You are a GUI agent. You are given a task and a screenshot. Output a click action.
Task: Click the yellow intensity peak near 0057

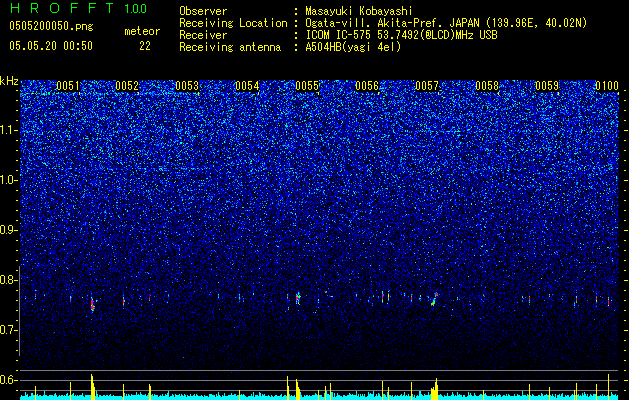(x=435, y=389)
